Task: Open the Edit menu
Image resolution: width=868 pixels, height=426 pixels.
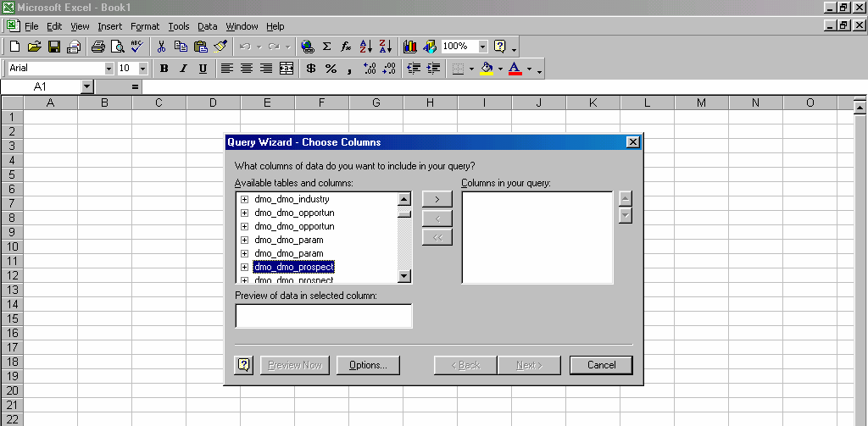Action: pyautogui.click(x=54, y=26)
